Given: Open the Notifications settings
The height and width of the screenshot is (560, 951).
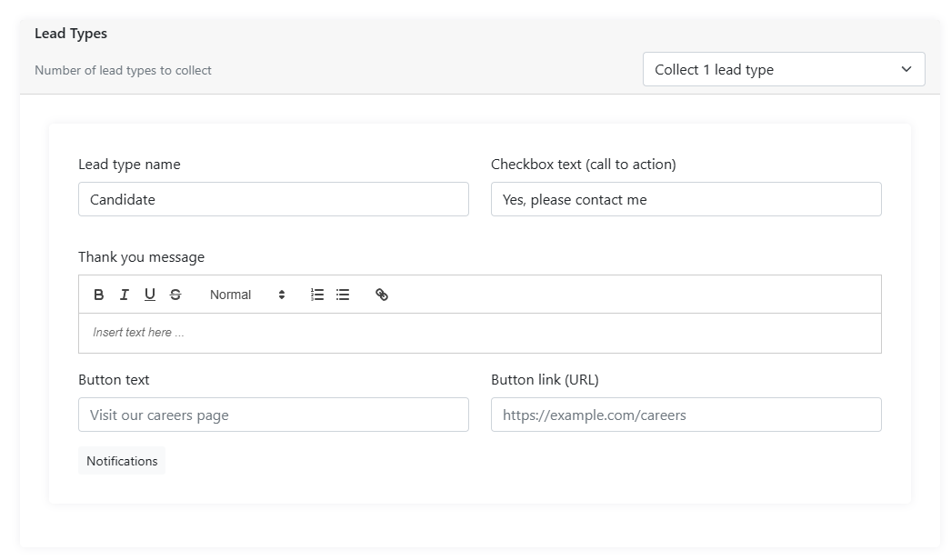Looking at the screenshot, I should 122,461.
